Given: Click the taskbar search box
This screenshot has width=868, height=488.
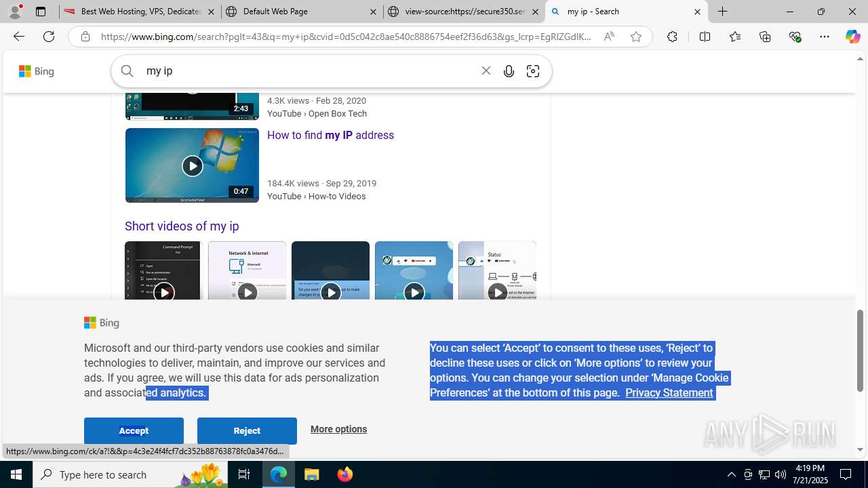Looking at the screenshot, I should (x=130, y=474).
